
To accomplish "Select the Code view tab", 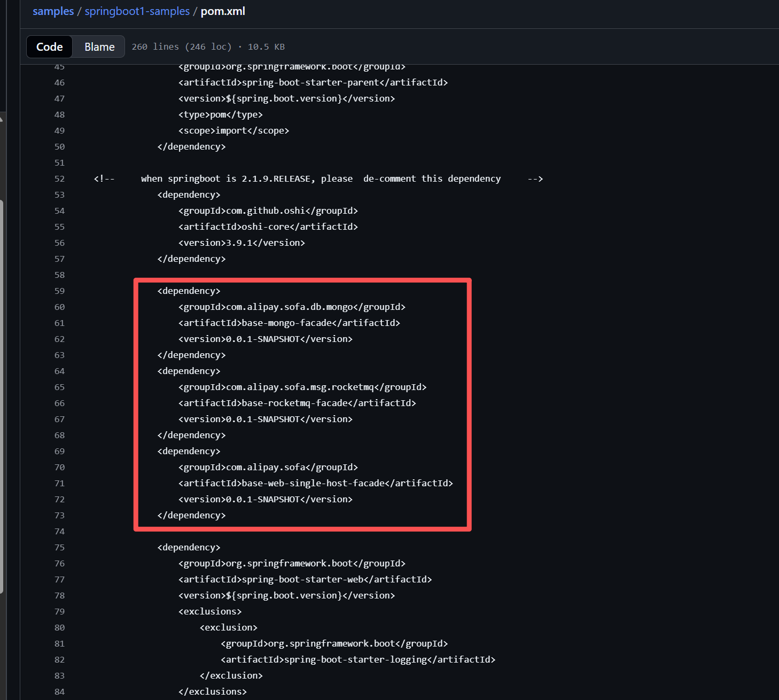I will click(x=49, y=47).
